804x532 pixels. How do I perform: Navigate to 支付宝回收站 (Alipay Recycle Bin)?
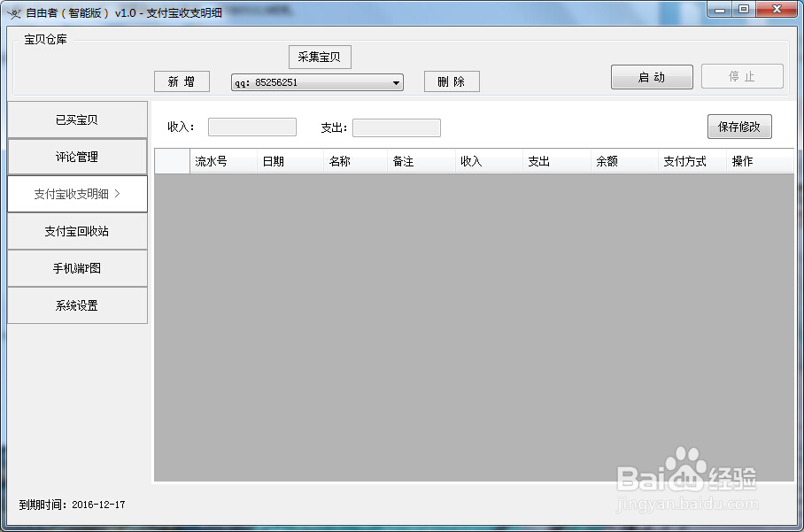tap(77, 231)
